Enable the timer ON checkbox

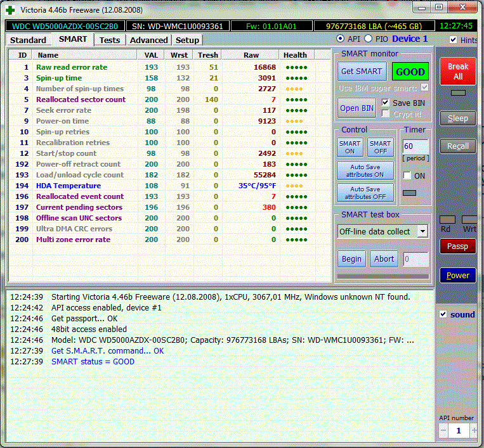(407, 176)
